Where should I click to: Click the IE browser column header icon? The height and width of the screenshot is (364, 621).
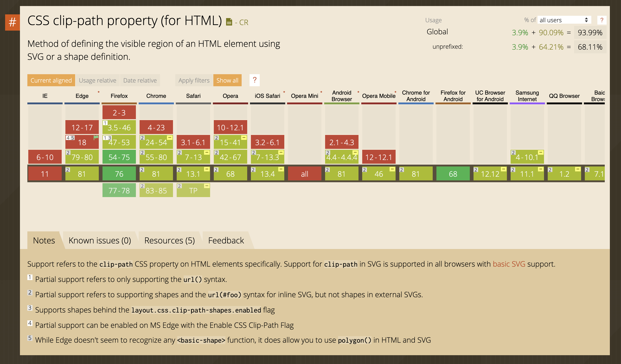tap(45, 95)
